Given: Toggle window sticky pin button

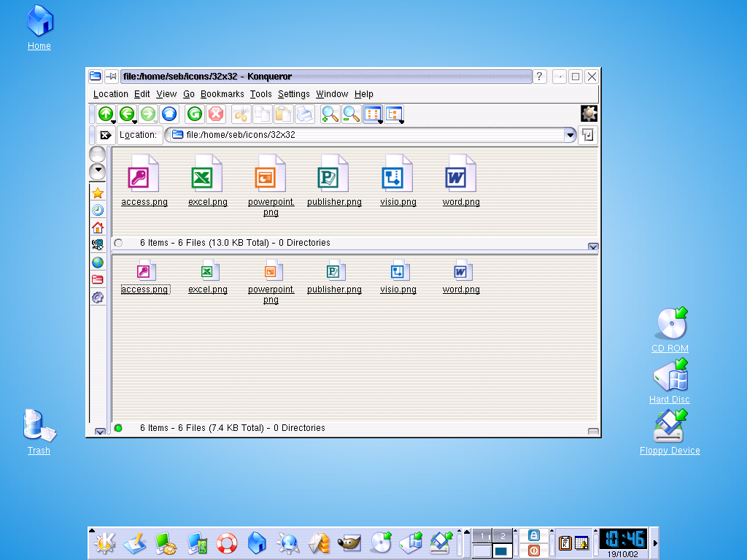Looking at the screenshot, I should [112, 76].
